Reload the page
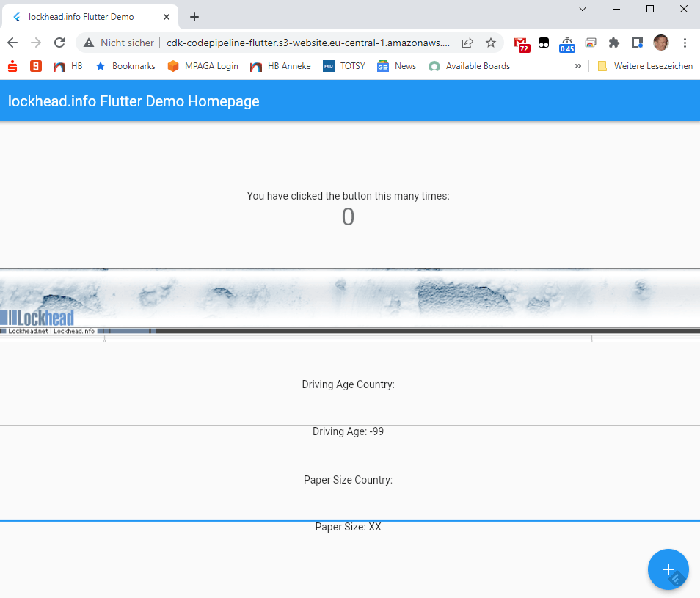Viewport: 700px width, 598px height. pyautogui.click(x=59, y=43)
